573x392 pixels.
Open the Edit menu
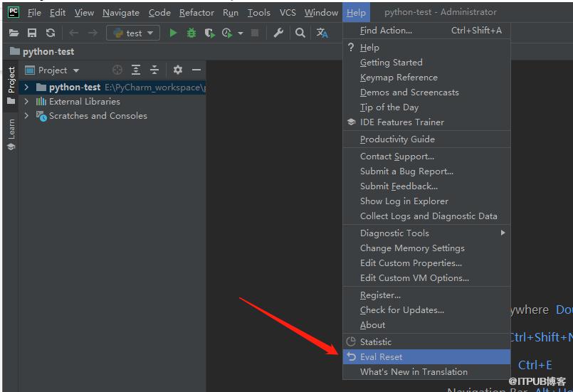[58, 12]
